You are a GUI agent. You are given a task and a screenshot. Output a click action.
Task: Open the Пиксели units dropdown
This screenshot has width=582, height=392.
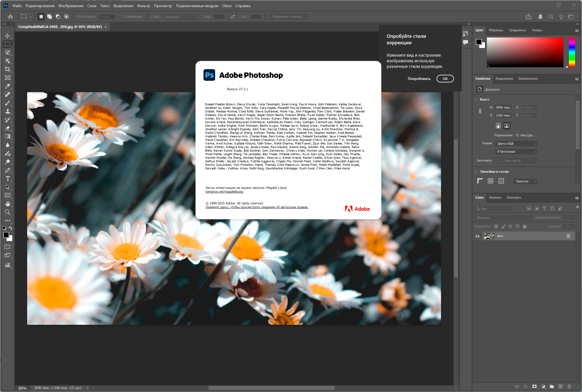(525, 181)
